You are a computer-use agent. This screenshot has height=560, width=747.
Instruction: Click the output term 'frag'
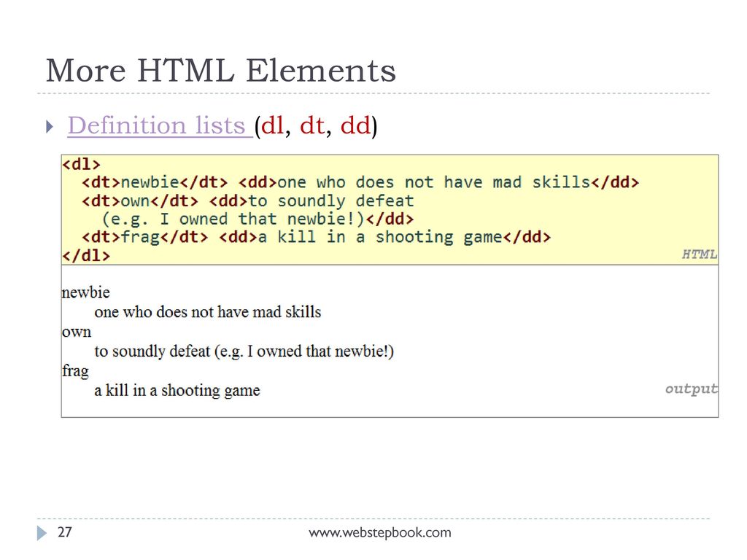[75, 371]
